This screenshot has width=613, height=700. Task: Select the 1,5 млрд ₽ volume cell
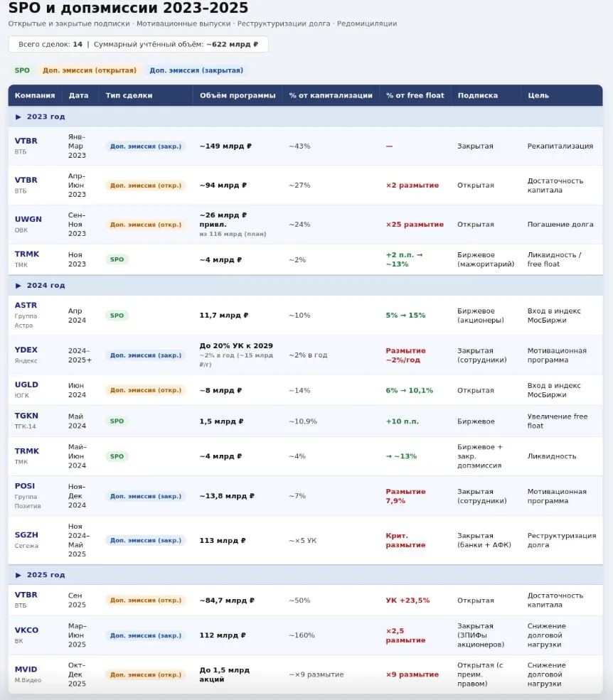pyautogui.click(x=221, y=421)
